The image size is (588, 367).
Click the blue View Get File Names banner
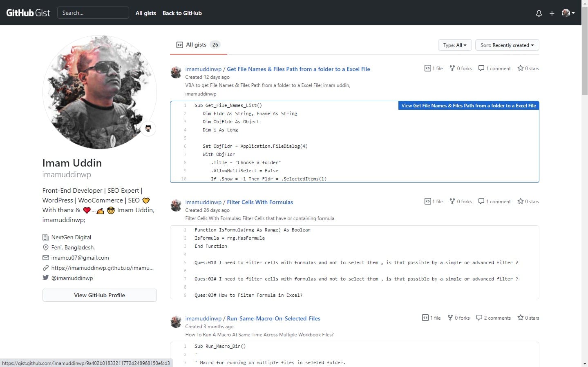469,105
